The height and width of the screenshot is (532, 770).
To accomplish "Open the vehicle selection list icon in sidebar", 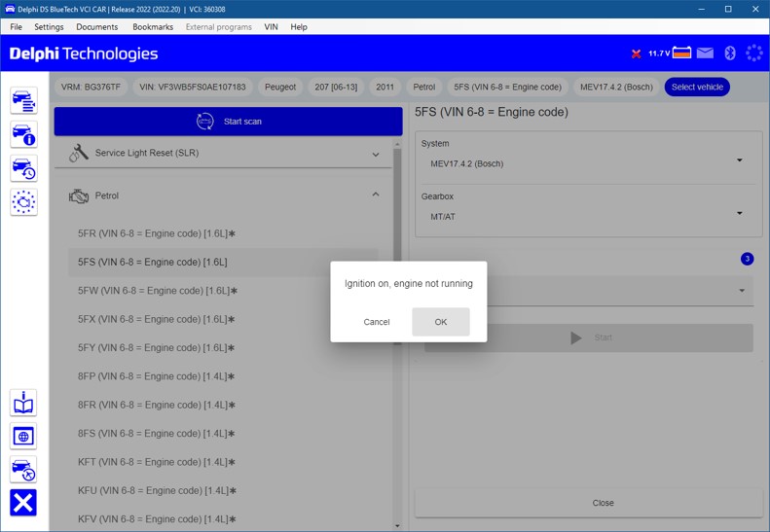I will 23,100.
